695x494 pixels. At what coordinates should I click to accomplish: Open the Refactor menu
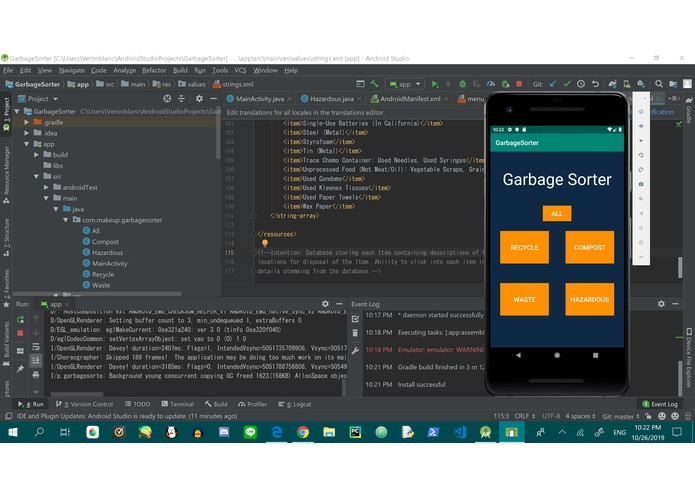tap(154, 70)
